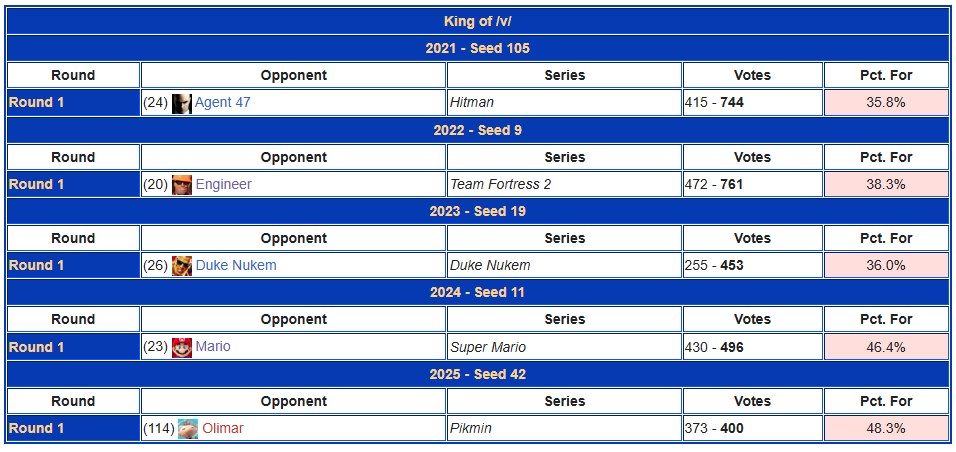Click the Mario character icon
956x452 pixels.
[182, 348]
